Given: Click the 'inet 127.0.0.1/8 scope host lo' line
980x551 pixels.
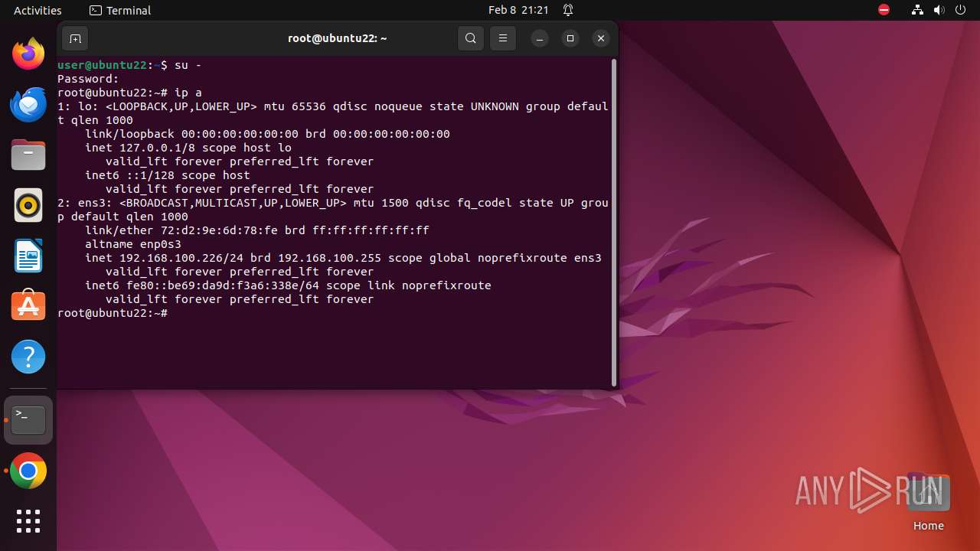Looking at the screenshot, I should click(x=188, y=148).
